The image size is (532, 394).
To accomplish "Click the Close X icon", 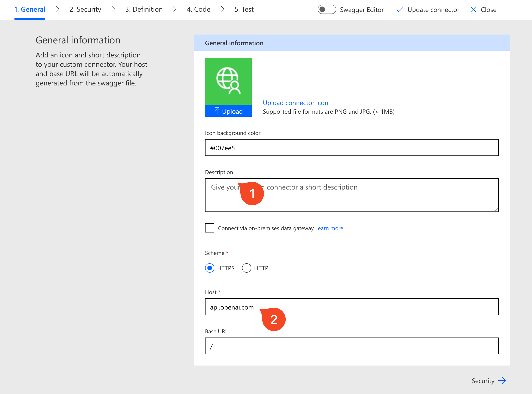I will point(473,10).
